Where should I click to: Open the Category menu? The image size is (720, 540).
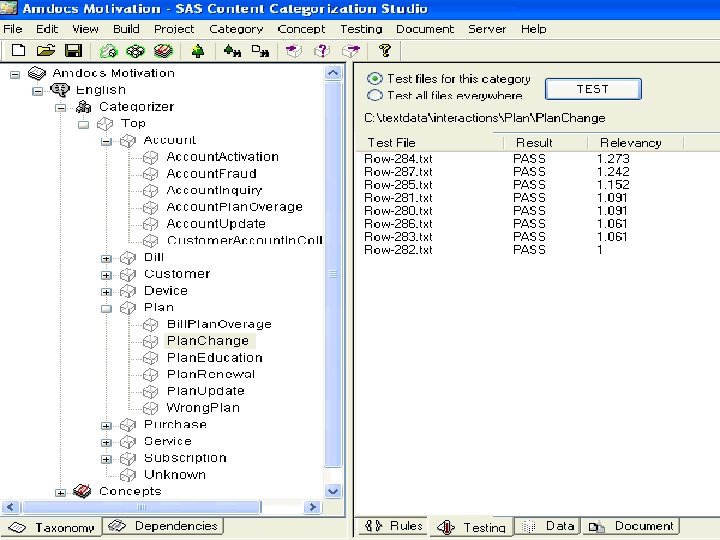pos(236,29)
